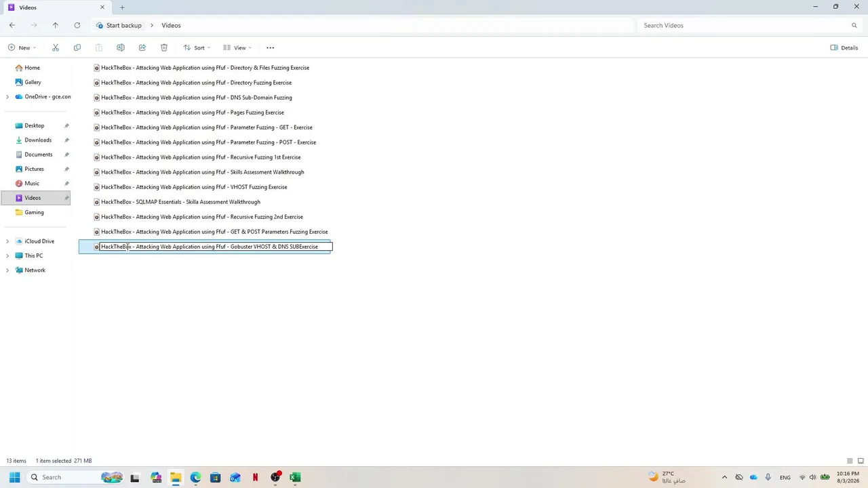Refresh the Videos folder
The image size is (868, 488).
click(77, 25)
